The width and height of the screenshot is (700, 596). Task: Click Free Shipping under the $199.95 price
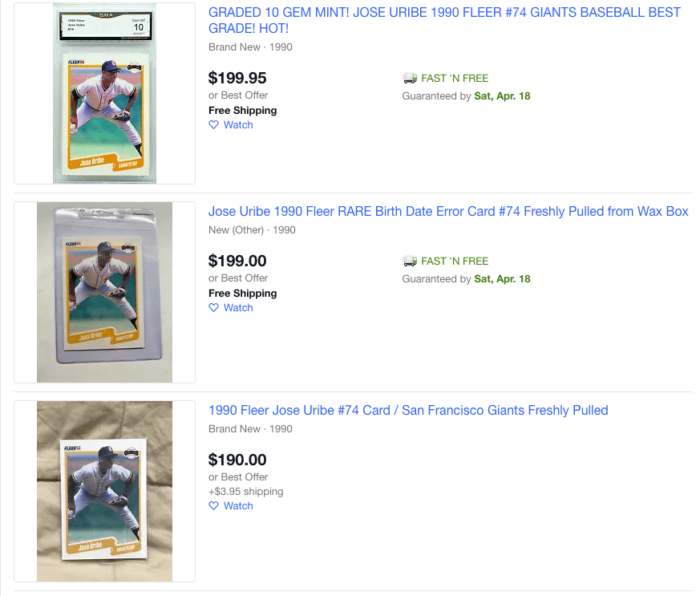[242, 111]
